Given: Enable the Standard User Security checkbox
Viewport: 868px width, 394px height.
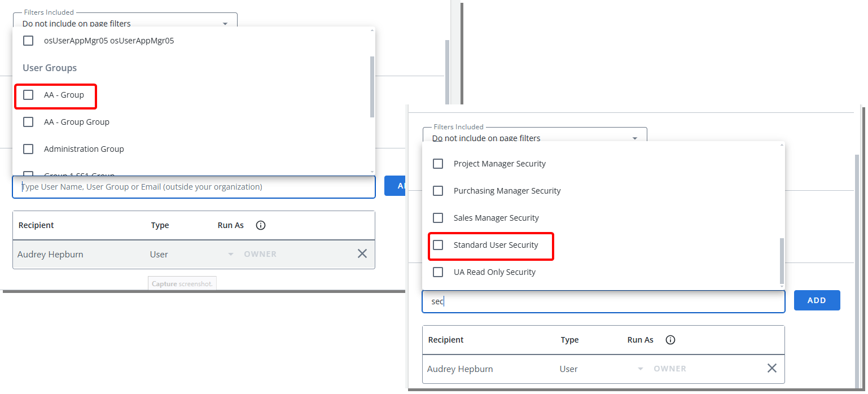Looking at the screenshot, I should [x=437, y=244].
